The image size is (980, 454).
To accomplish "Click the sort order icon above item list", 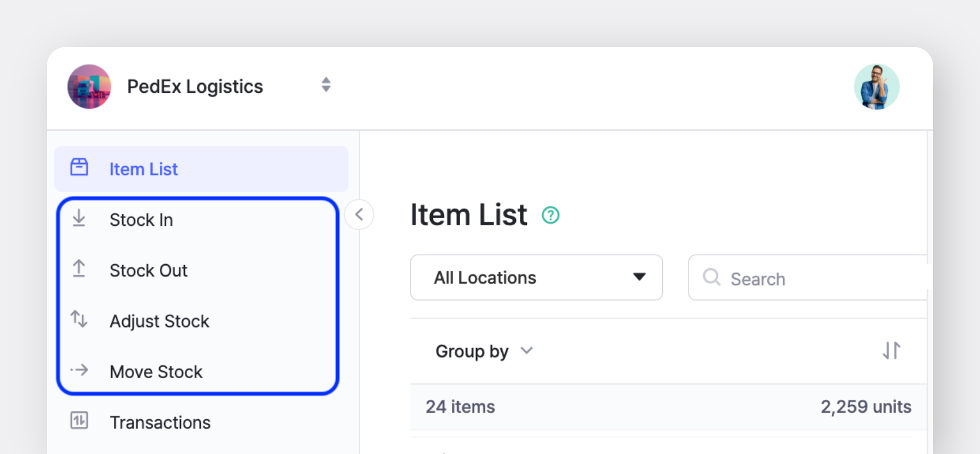I will click(x=892, y=350).
